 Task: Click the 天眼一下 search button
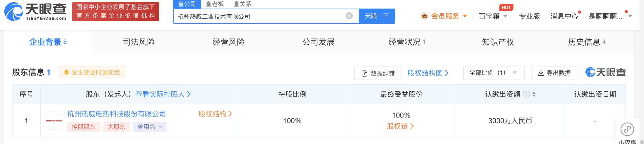point(377,16)
